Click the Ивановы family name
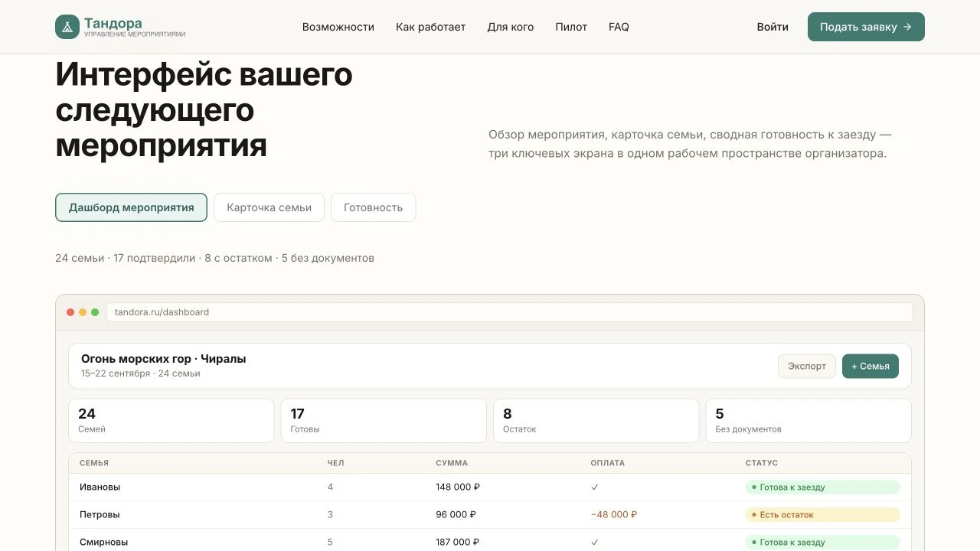This screenshot has width=980, height=551. (x=100, y=487)
